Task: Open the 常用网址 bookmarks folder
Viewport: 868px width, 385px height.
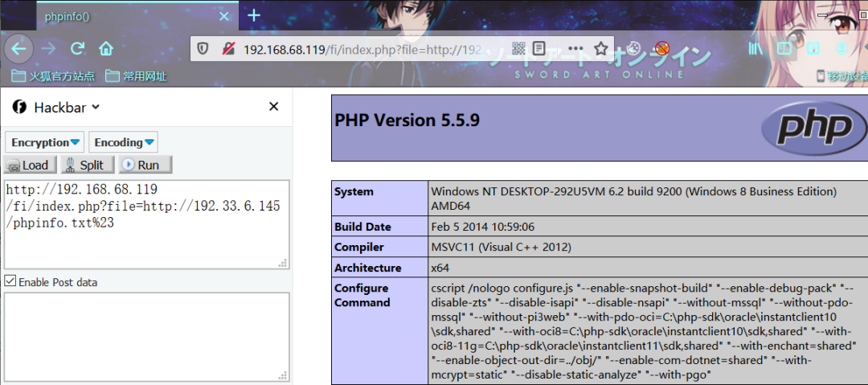Action: coord(136,76)
